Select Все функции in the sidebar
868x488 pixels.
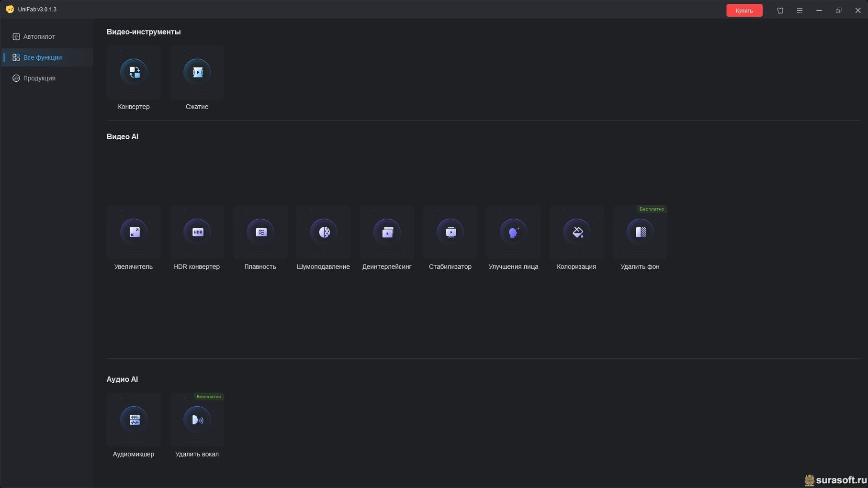point(47,57)
